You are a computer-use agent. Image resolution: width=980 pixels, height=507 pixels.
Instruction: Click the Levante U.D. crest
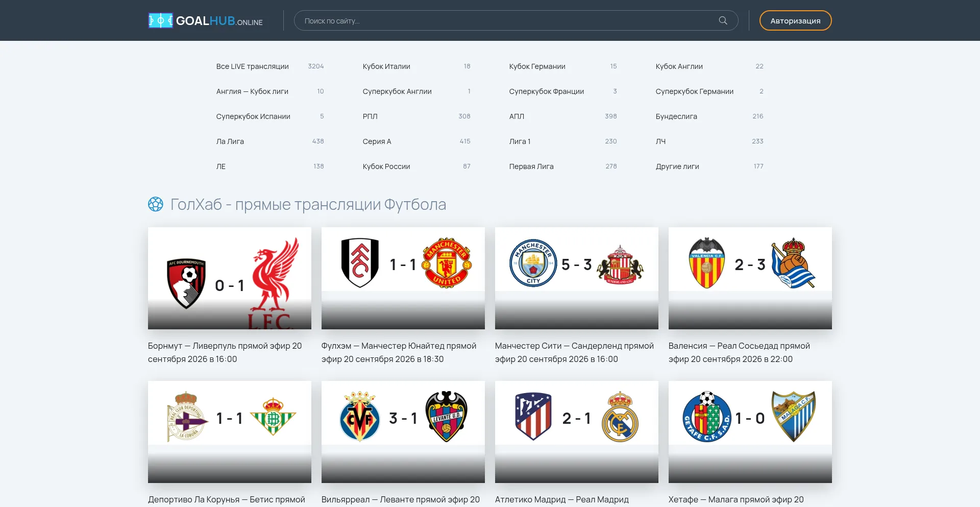(447, 417)
